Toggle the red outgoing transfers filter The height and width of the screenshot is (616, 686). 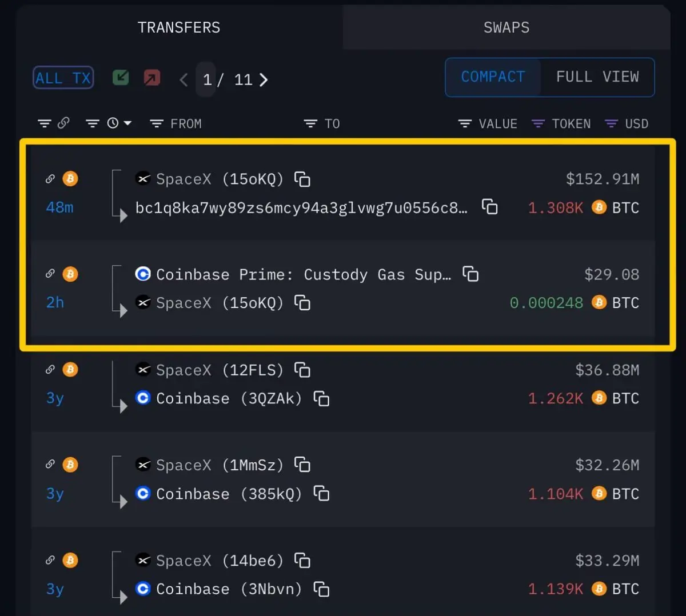point(152,77)
